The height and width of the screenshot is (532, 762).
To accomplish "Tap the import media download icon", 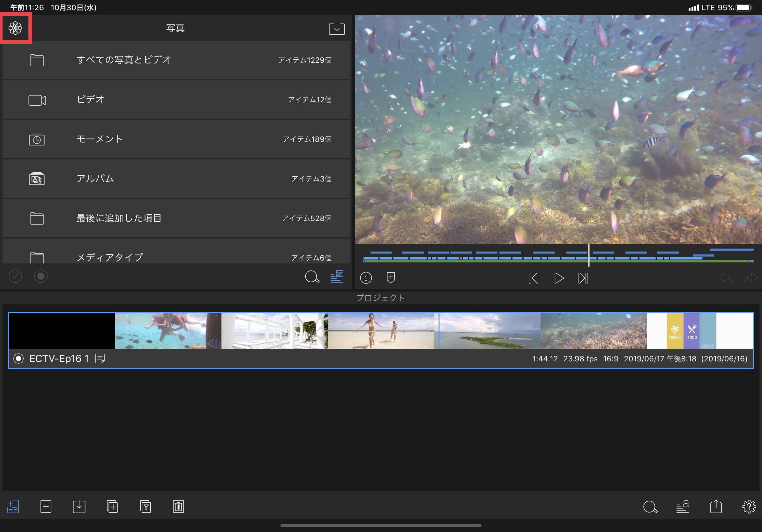I will 337,28.
